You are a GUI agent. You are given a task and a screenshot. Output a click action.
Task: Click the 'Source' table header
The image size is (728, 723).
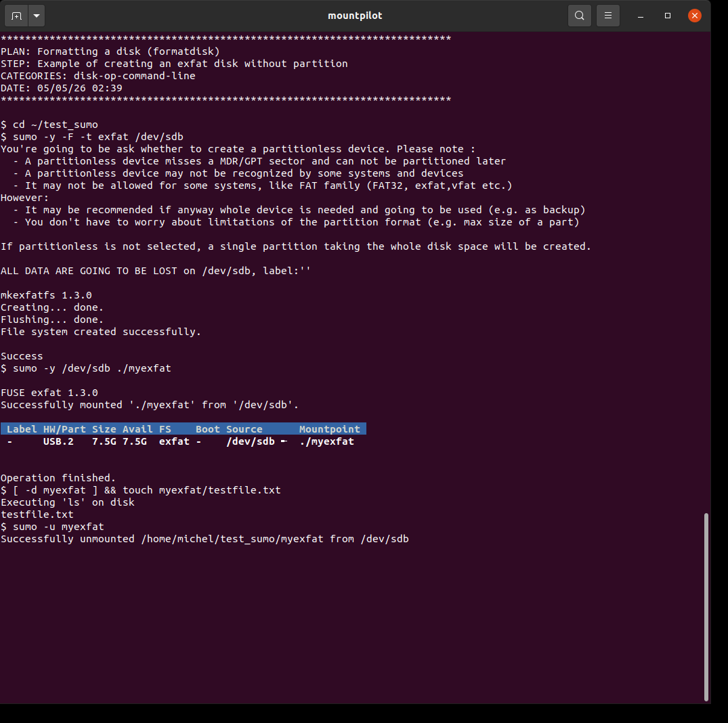click(244, 429)
